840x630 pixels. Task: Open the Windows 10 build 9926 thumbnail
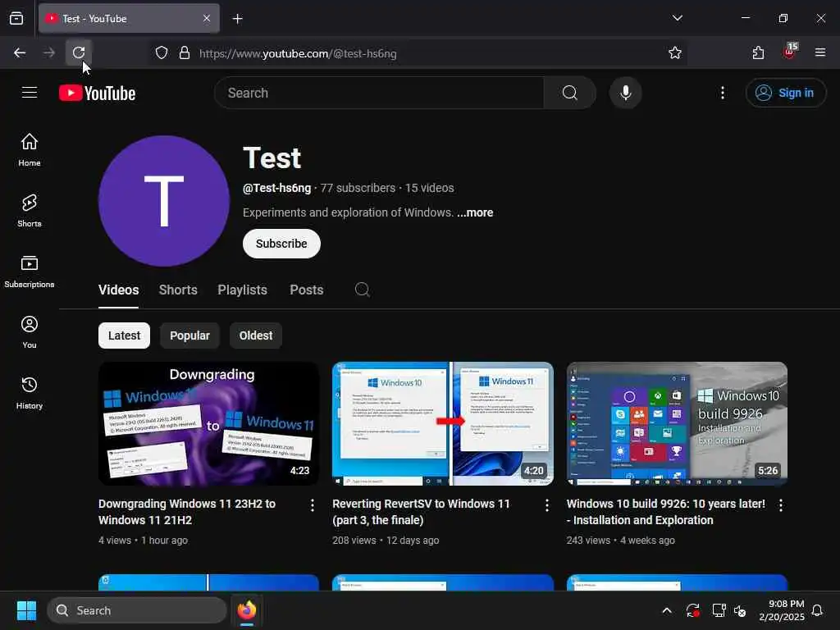click(x=677, y=423)
